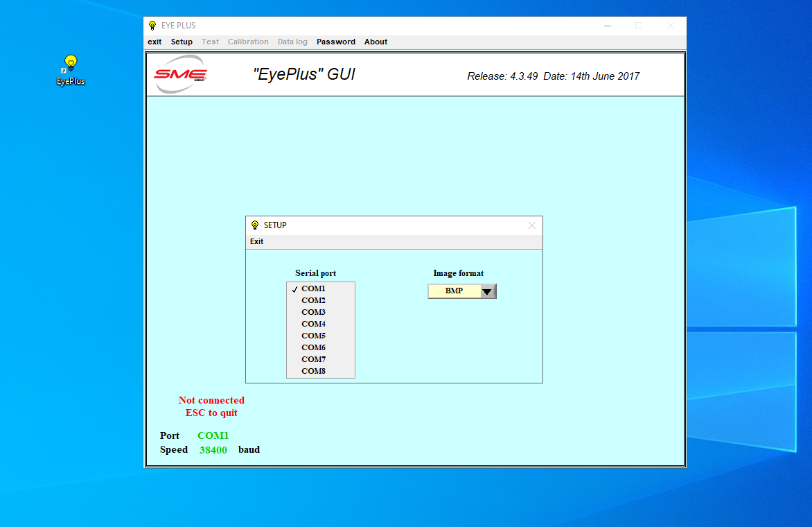This screenshot has width=812, height=527.
Task: Click the About menu item
Action: (376, 42)
